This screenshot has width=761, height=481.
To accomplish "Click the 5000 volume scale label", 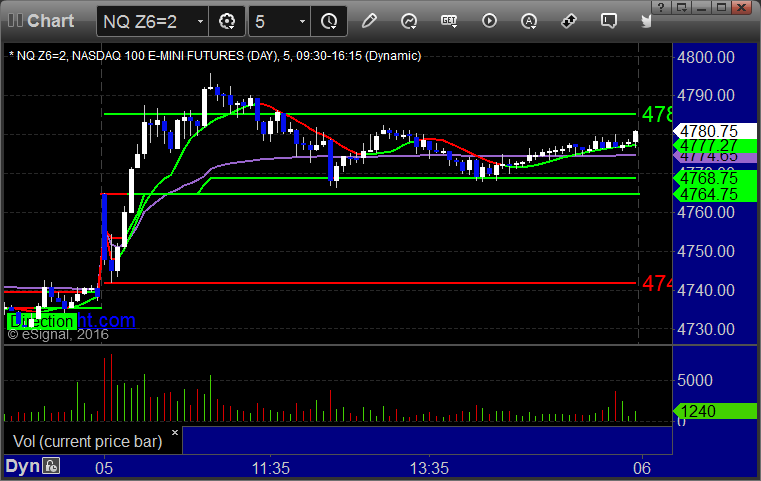I will pos(695,380).
